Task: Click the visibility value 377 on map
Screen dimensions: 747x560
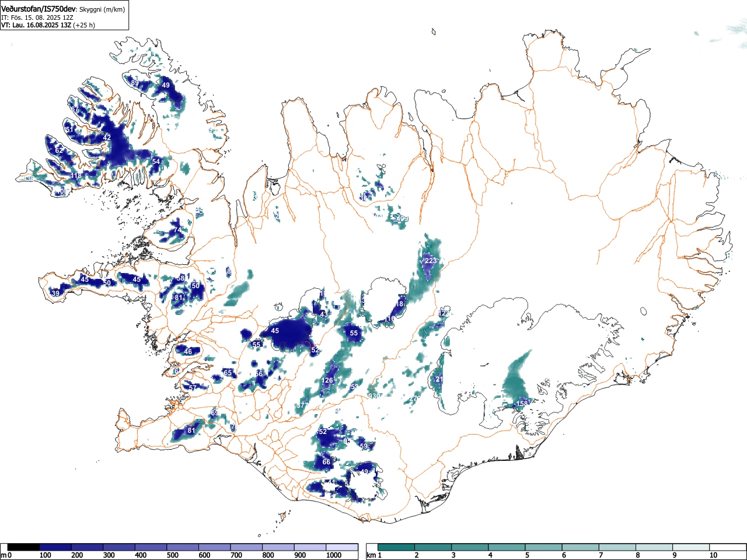Action: [x=302, y=405]
